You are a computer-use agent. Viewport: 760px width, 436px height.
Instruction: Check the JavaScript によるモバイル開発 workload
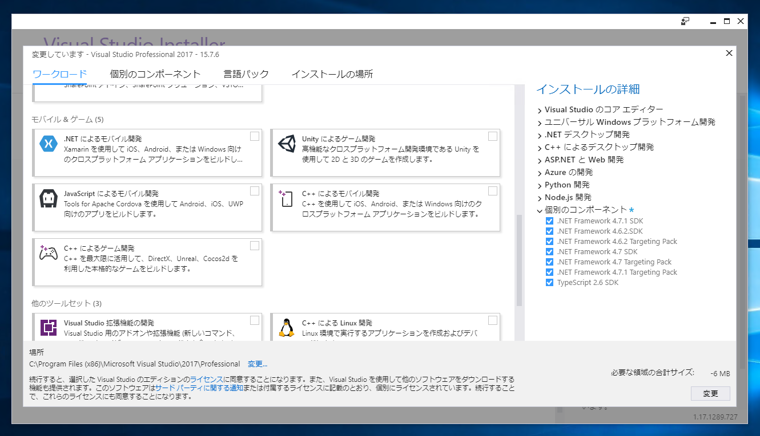coord(254,191)
